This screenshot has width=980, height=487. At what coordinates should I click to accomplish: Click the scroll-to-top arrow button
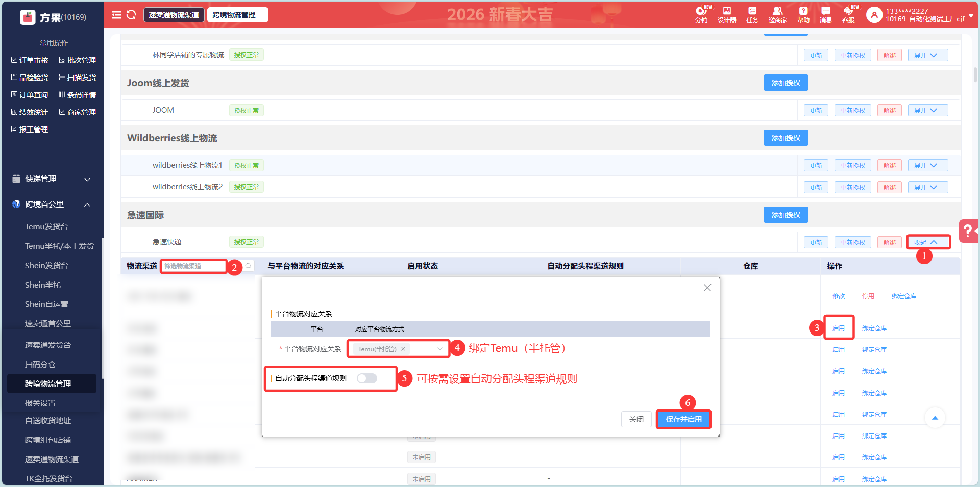tap(935, 418)
